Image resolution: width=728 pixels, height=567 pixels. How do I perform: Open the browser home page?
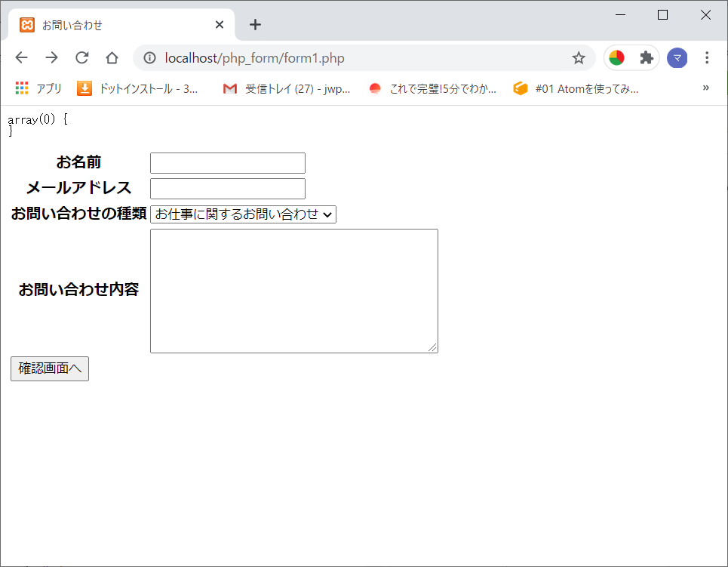click(112, 57)
